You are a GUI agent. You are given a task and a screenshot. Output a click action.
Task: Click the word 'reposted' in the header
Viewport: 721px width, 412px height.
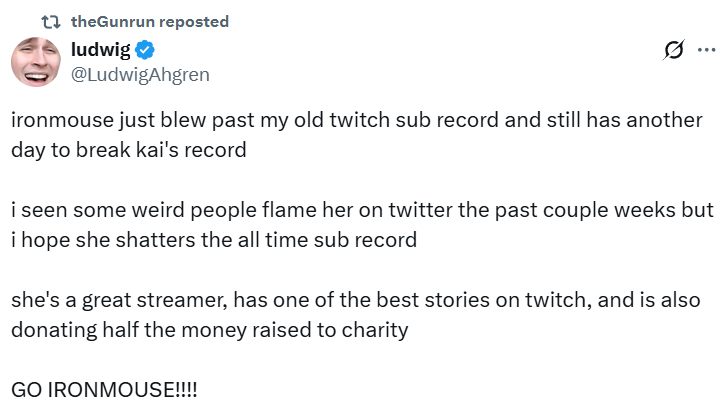193,21
